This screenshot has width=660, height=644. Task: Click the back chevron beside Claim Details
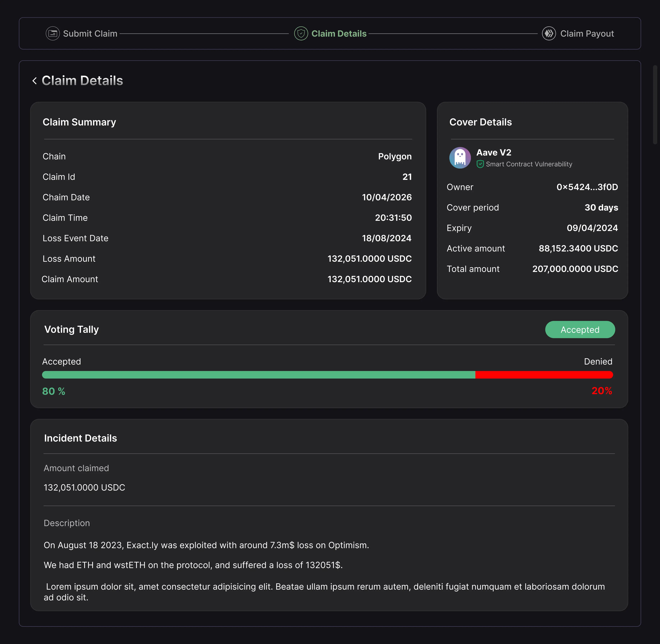click(x=34, y=81)
